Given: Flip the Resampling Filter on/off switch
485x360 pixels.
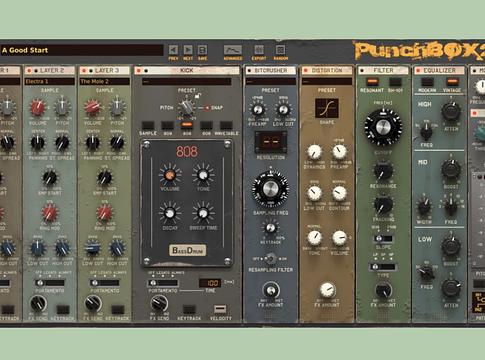Looking at the screenshot, I should [x=271, y=258].
